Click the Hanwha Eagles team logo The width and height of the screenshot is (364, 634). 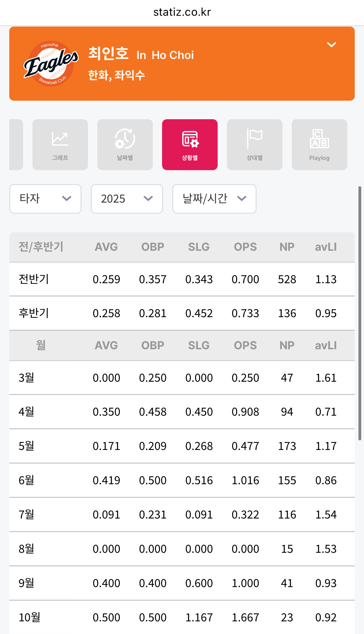(51, 64)
